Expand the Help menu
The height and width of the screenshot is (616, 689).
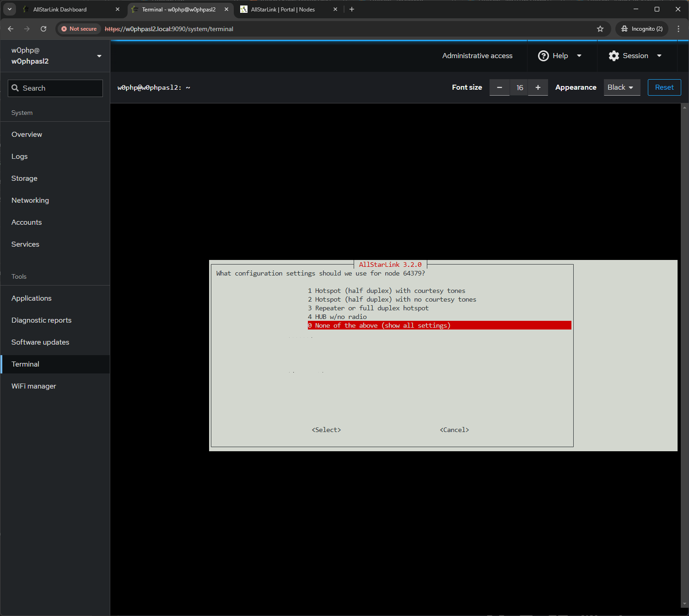pyautogui.click(x=560, y=56)
